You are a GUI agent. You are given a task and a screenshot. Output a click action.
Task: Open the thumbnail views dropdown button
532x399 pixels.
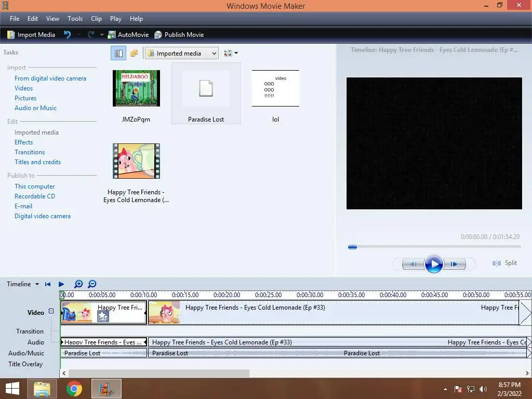[231, 54]
